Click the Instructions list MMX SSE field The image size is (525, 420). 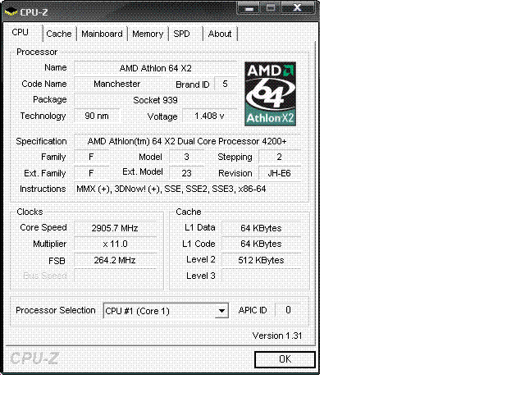pos(187,189)
